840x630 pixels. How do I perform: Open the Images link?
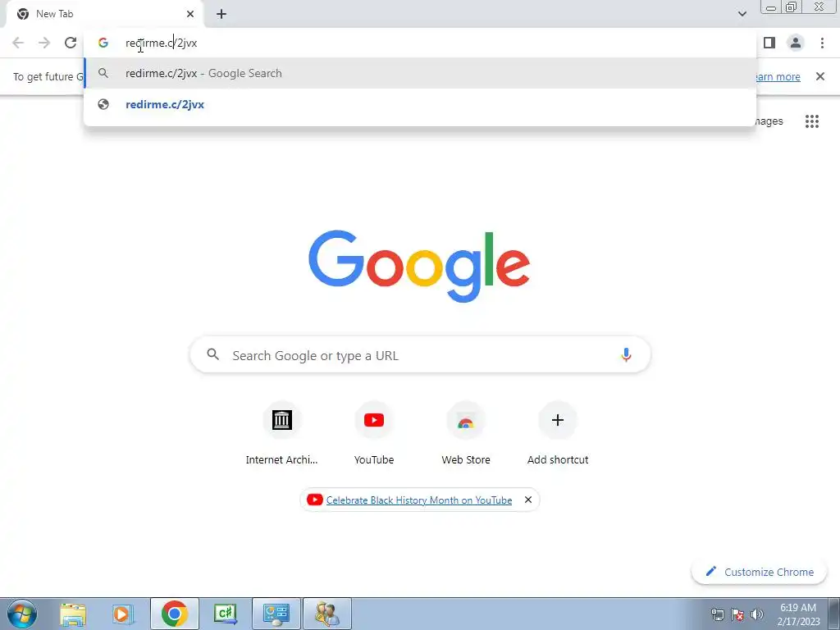click(769, 121)
